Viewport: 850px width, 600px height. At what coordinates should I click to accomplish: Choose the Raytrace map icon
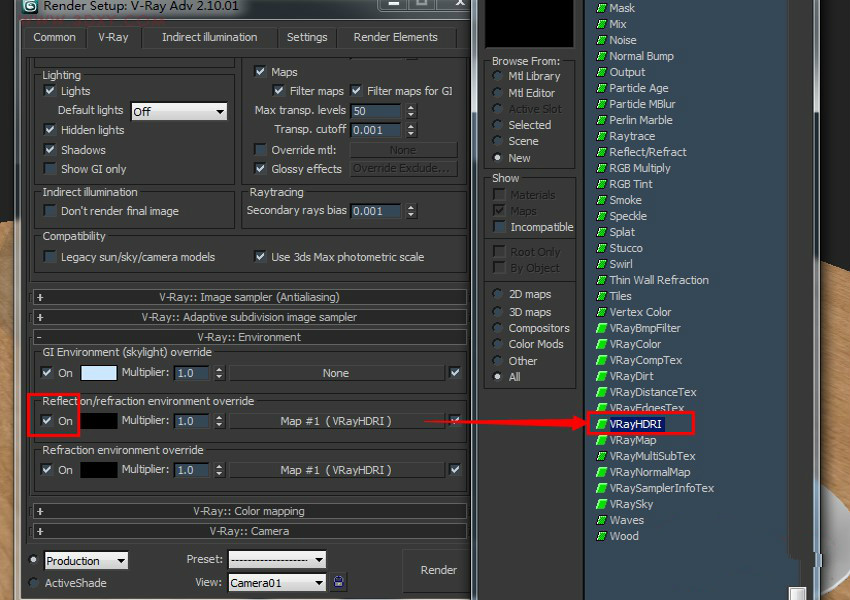601,136
